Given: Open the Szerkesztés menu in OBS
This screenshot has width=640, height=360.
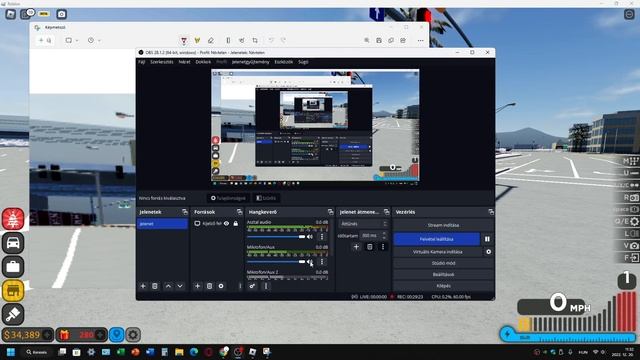Looking at the screenshot, I should [162, 62].
